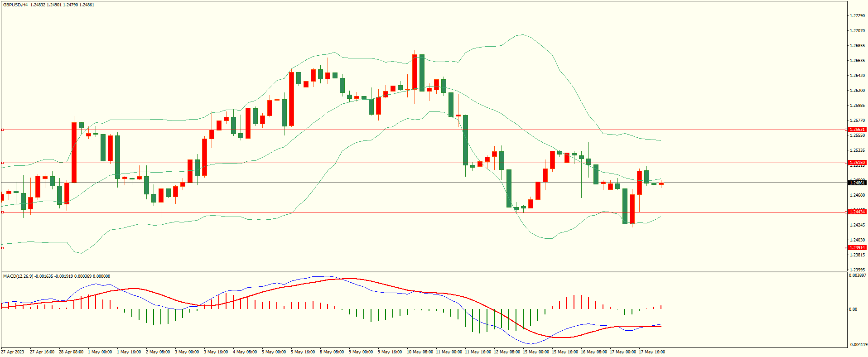Click the 27 Apr 2023 date label
The width and height of the screenshot is (868, 357).
point(13,352)
